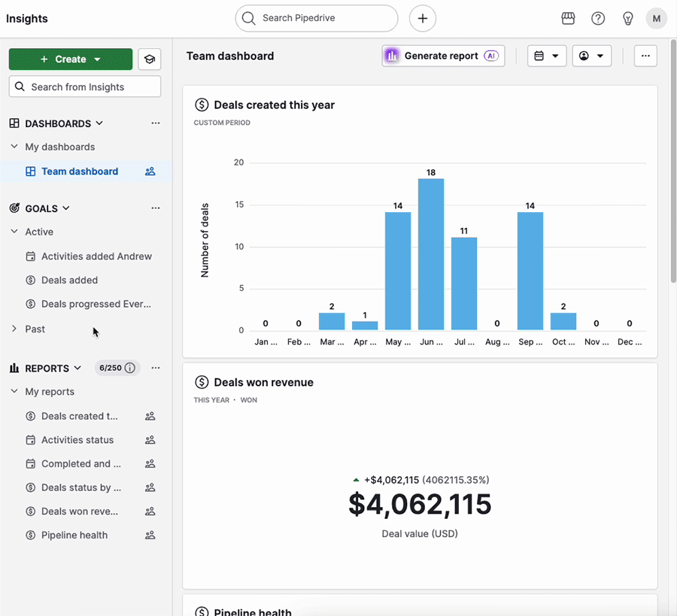
Task: Open the Create dropdown button
Action: (71, 59)
